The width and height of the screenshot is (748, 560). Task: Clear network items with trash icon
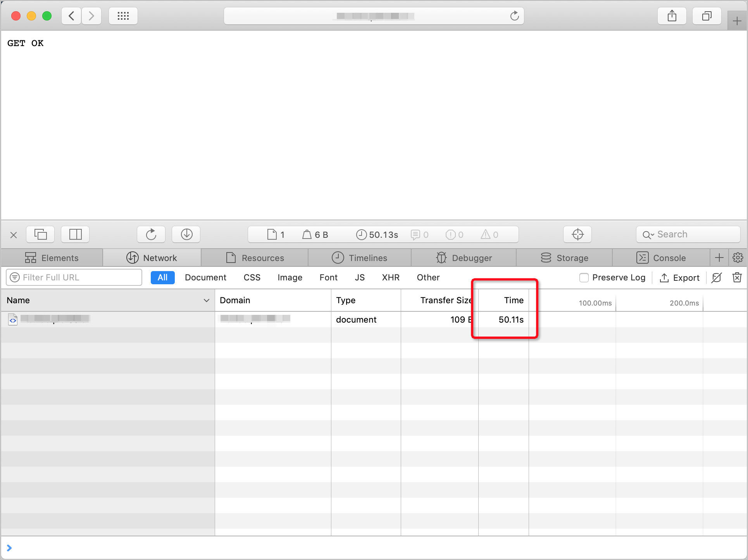coord(737,277)
